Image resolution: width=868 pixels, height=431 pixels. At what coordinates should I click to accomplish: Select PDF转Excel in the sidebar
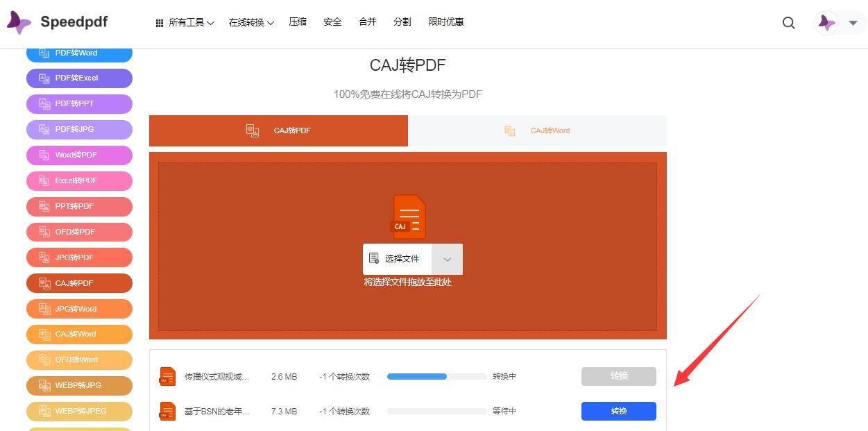79,78
